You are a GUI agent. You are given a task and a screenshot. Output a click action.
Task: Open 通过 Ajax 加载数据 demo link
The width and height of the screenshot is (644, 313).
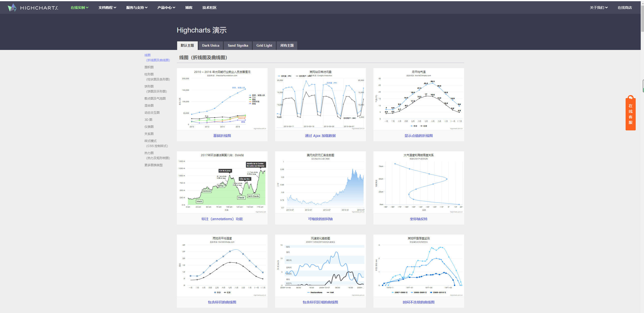click(x=320, y=136)
